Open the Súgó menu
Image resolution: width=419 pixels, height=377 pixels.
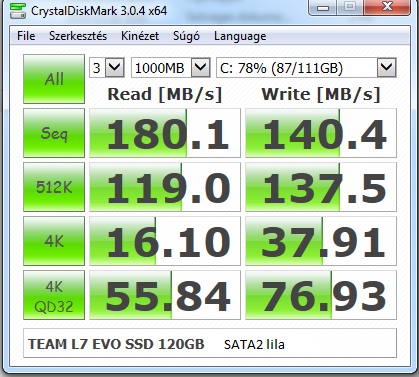coord(186,36)
